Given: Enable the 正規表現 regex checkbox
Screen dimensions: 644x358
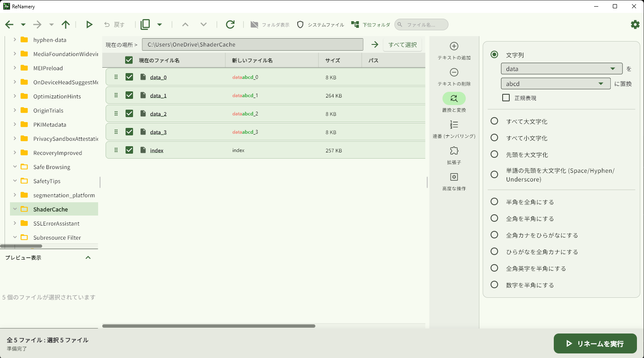Looking at the screenshot, I should [506, 98].
